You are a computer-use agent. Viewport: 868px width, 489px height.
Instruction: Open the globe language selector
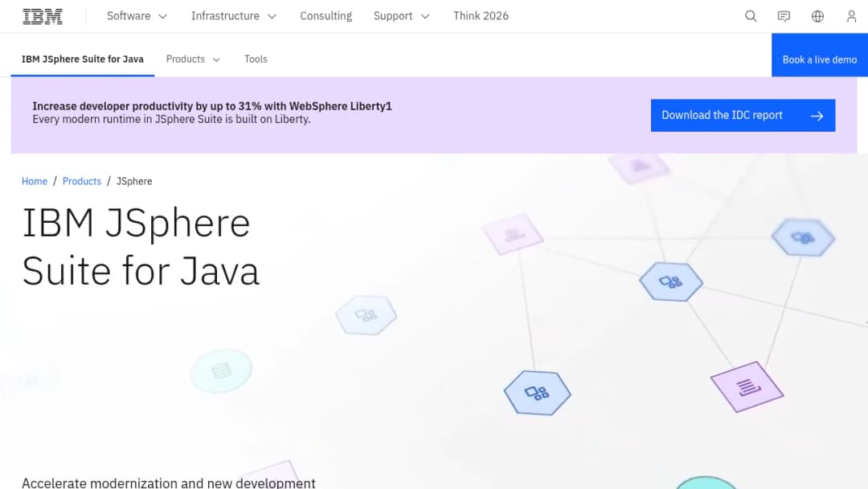817,16
